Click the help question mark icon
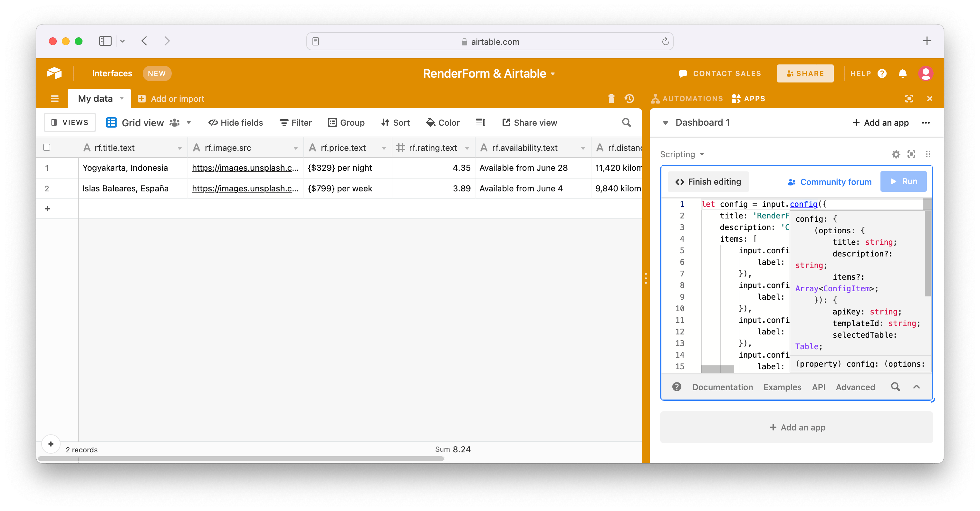Viewport: 980px width, 511px height. pos(882,73)
